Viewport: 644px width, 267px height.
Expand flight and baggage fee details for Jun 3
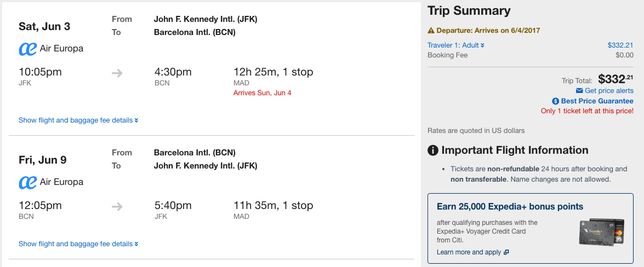coord(78,120)
